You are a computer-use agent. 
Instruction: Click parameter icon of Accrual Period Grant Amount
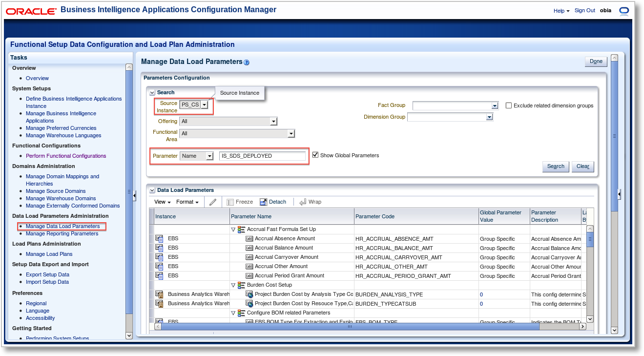click(249, 276)
